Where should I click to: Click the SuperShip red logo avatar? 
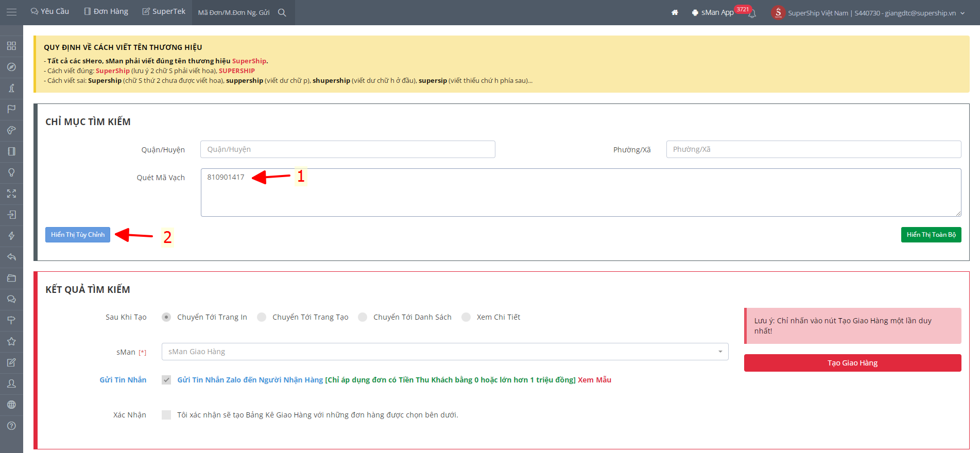778,12
